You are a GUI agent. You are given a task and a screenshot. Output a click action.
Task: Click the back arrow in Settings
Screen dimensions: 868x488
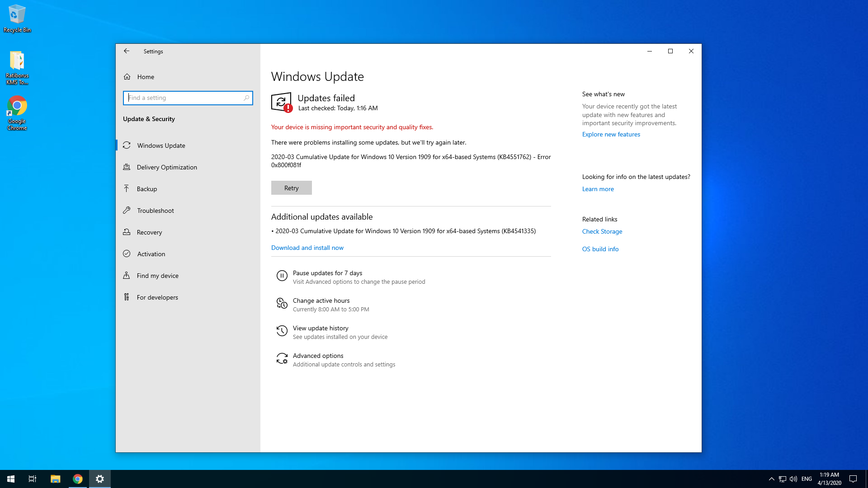tap(127, 51)
